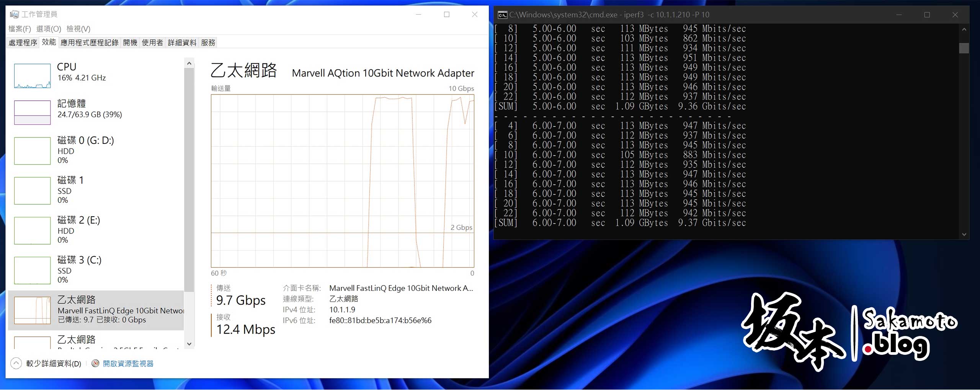Select 磁碟 1 SSD item

pyautogui.click(x=96, y=191)
